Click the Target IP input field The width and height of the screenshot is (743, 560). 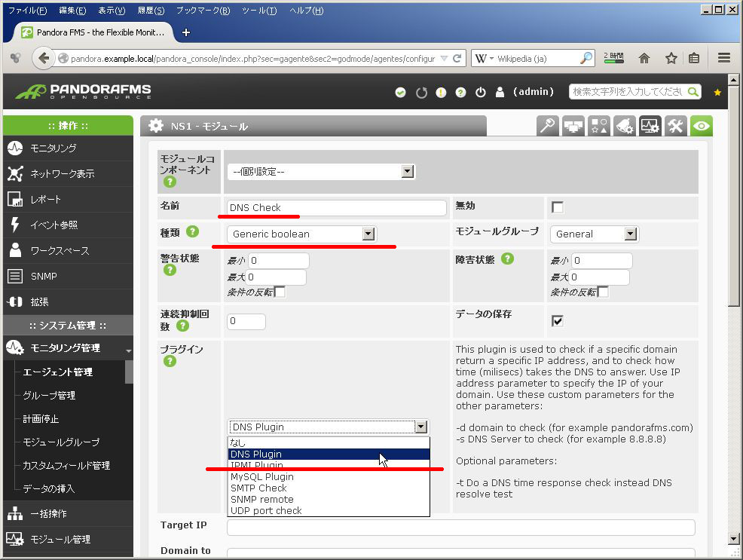460,528
